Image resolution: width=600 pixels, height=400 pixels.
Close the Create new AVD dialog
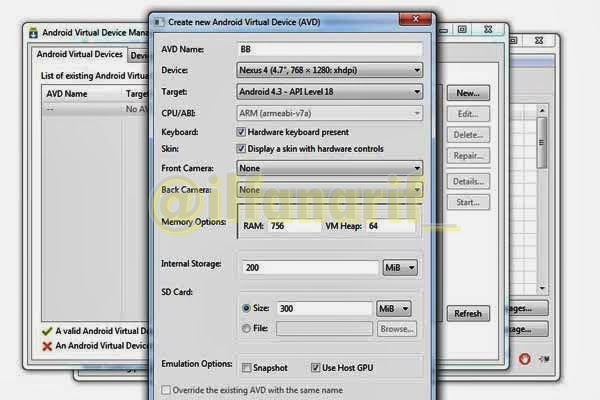pyautogui.click(x=416, y=19)
